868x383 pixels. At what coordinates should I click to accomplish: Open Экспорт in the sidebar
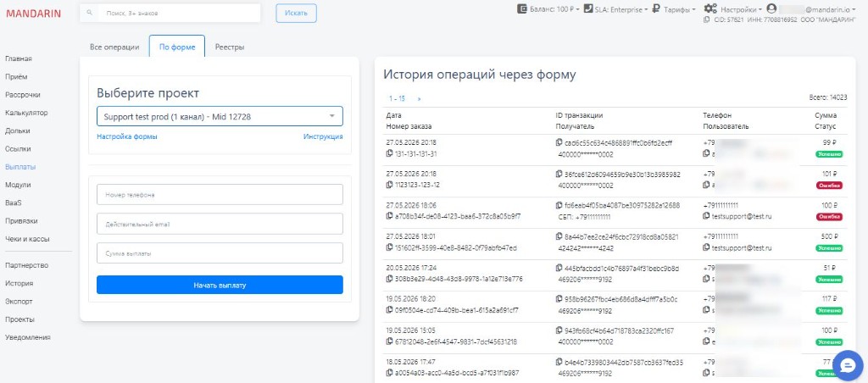[19, 302]
